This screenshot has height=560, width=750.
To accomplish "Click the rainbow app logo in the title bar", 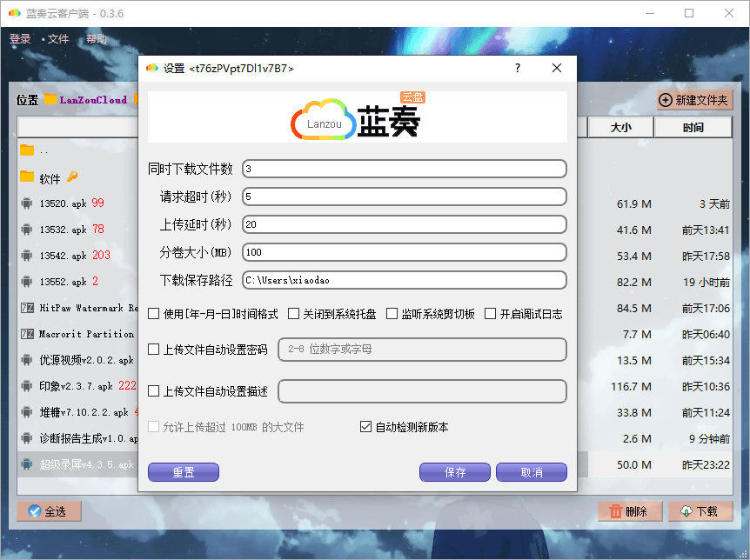I will point(12,13).
